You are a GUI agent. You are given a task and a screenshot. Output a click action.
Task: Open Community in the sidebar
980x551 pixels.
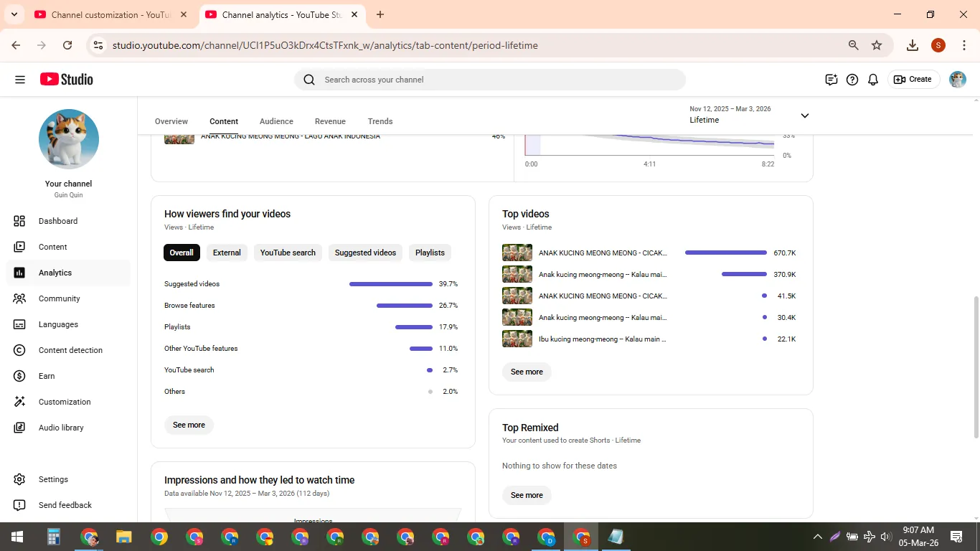pyautogui.click(x=68, y=298)
